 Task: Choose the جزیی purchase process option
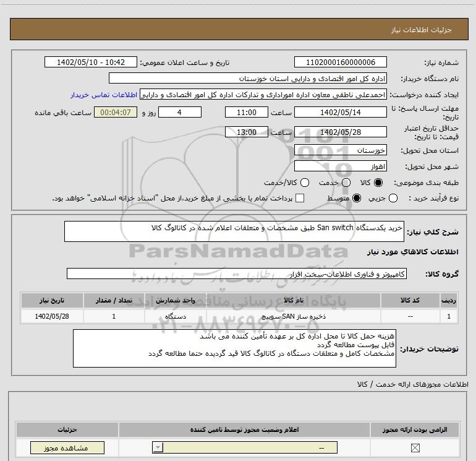tap(393, 199)
